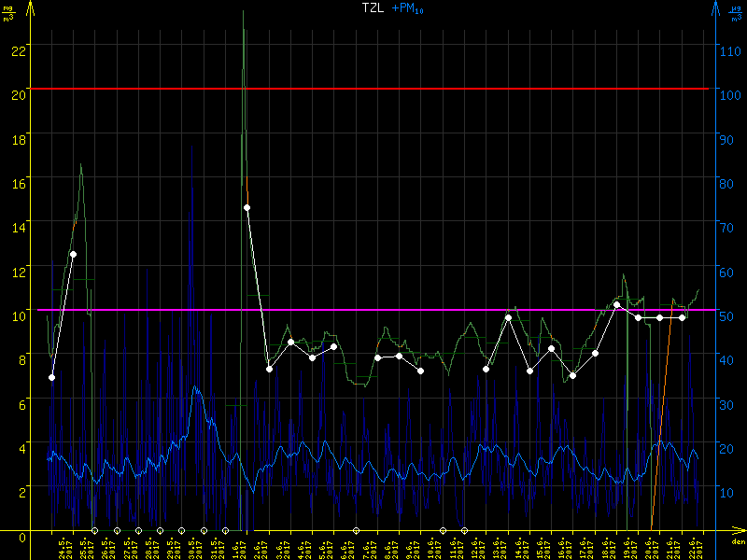Click the blue +PM10 series label
Image resolution: width=747 pixels, height=560 pixels.
coord(406,7)
